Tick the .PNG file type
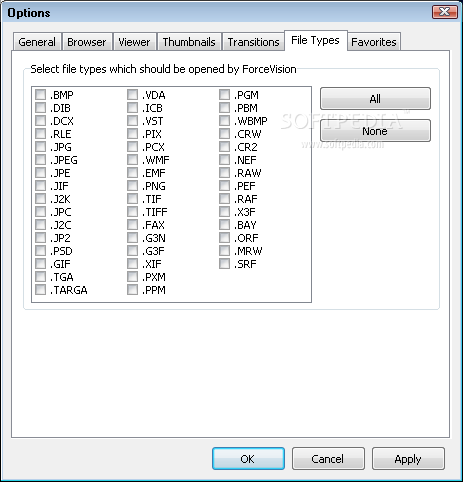 click(x=132, y=186)
